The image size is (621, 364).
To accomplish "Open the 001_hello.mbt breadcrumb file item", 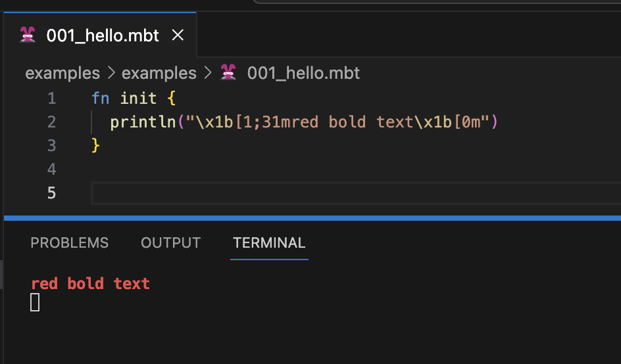I will pos(303,73).
